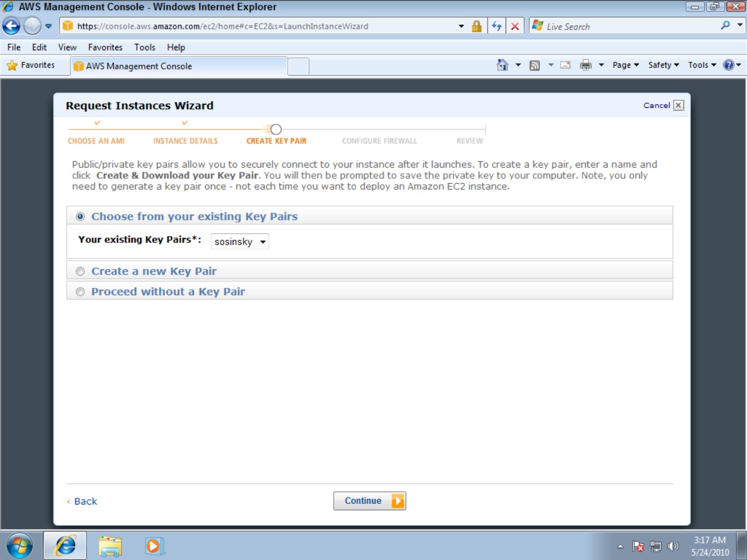
Task: Click the IE Home toolbar icon
Action: pyautogui.click(x=502, y=65)
